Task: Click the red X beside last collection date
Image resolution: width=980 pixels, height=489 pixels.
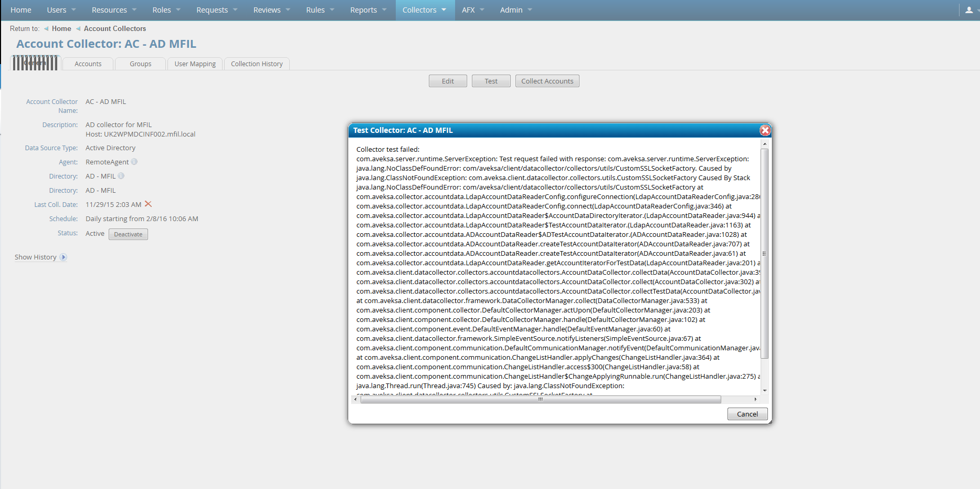Action: coord(148,204)
